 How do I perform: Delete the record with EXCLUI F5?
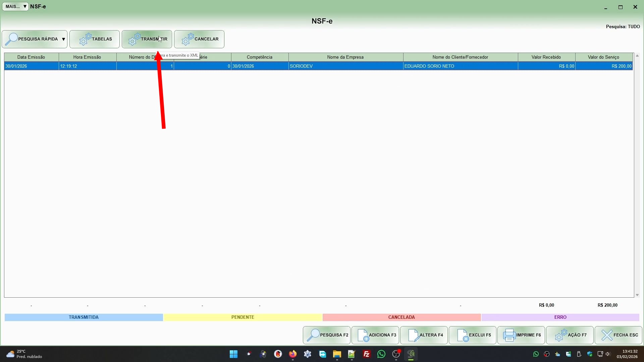click(472, 335)
